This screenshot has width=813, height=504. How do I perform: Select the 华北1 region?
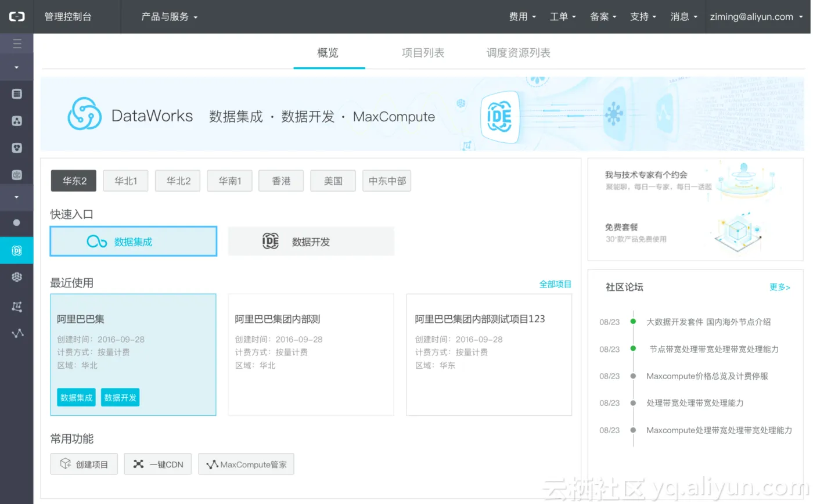[x=125, y=181]
